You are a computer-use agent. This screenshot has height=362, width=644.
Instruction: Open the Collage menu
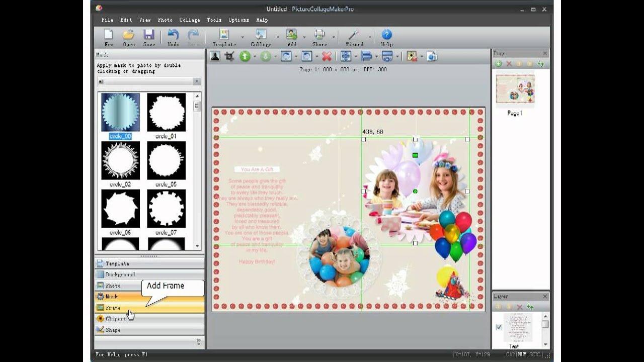(x=190, y=20)
